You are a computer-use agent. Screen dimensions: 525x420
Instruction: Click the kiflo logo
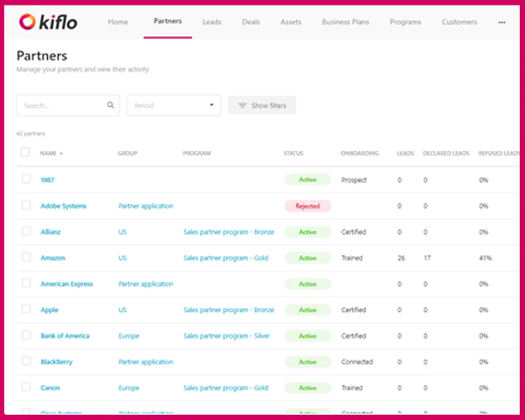(48, 22)
